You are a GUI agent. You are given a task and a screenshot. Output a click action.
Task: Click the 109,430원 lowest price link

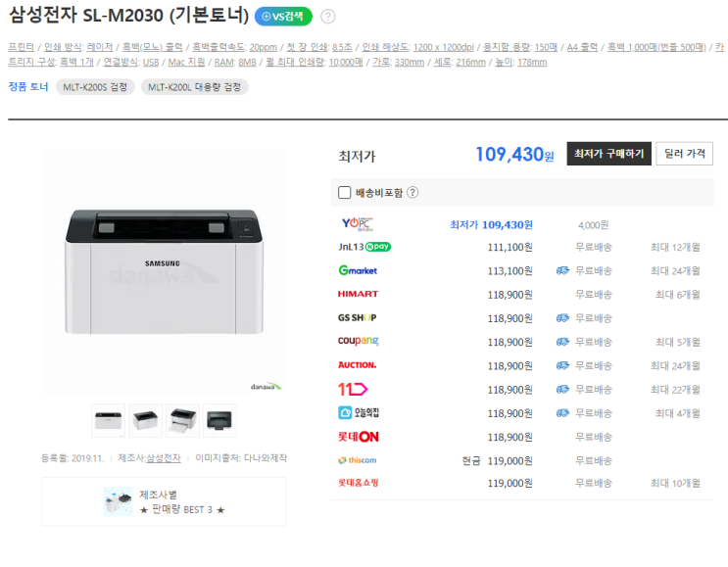coord(514,155)
